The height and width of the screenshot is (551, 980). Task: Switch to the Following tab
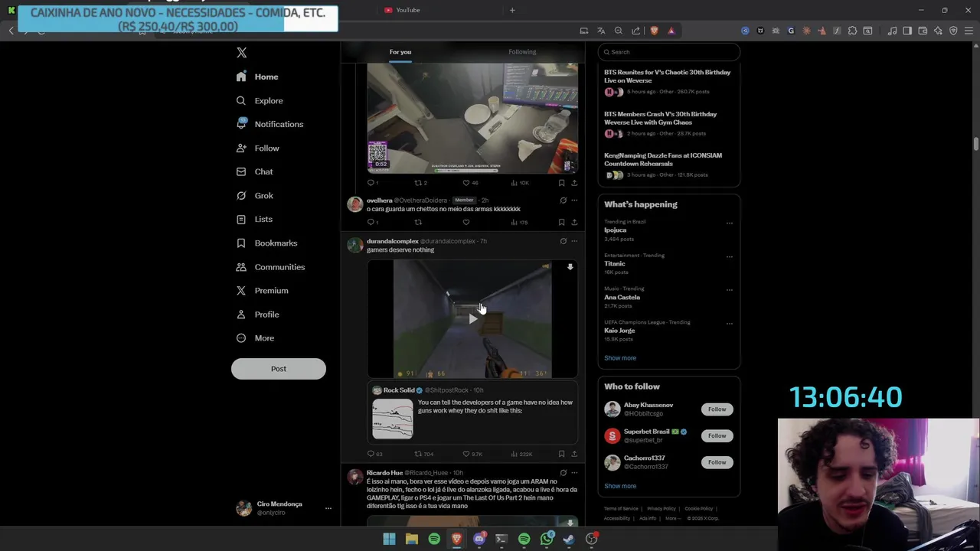coord(522,52)
